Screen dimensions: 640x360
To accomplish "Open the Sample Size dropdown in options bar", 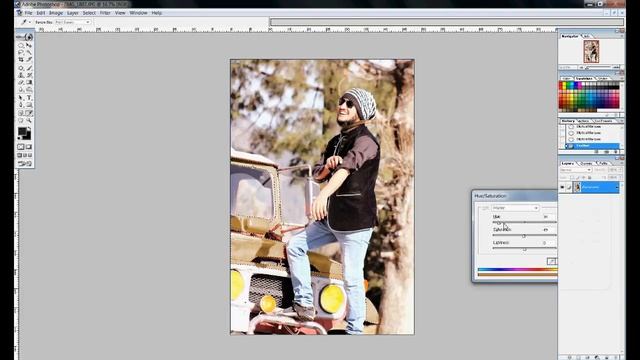I will point(73,22).
